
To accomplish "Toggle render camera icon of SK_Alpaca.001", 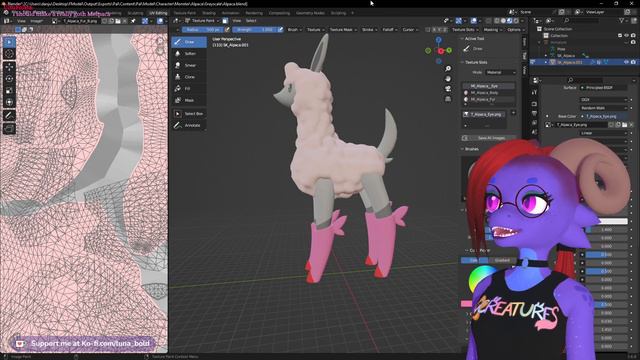I will pyautogui.click(x=633, y=62).
